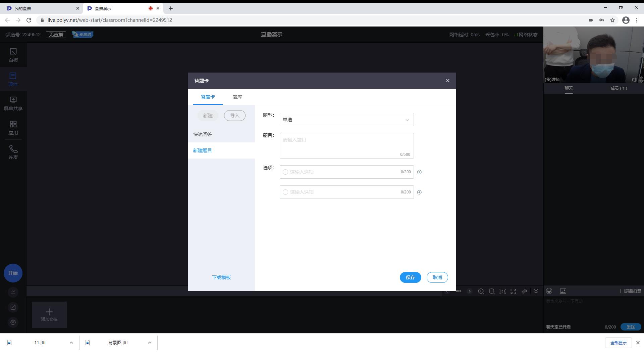This screenshot has height=352, width=644.
Task: Select the second option's radio button
Action: [x=285, y=192]
